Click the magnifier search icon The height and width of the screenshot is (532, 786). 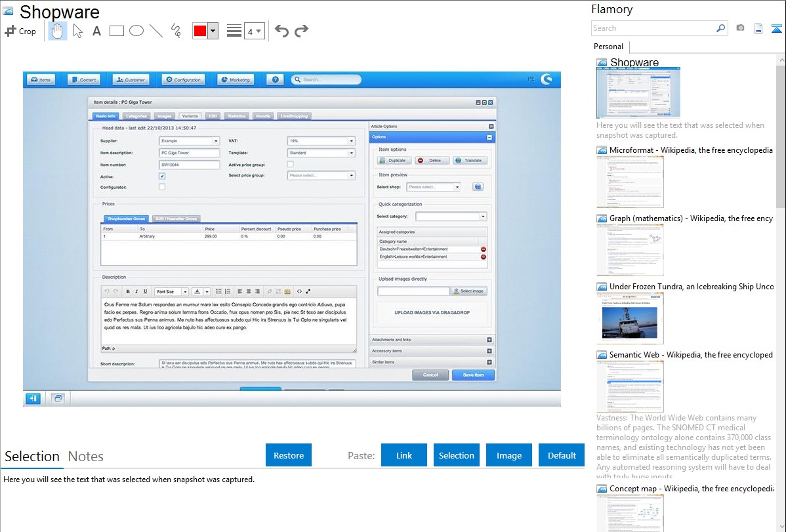pos(721,28)
